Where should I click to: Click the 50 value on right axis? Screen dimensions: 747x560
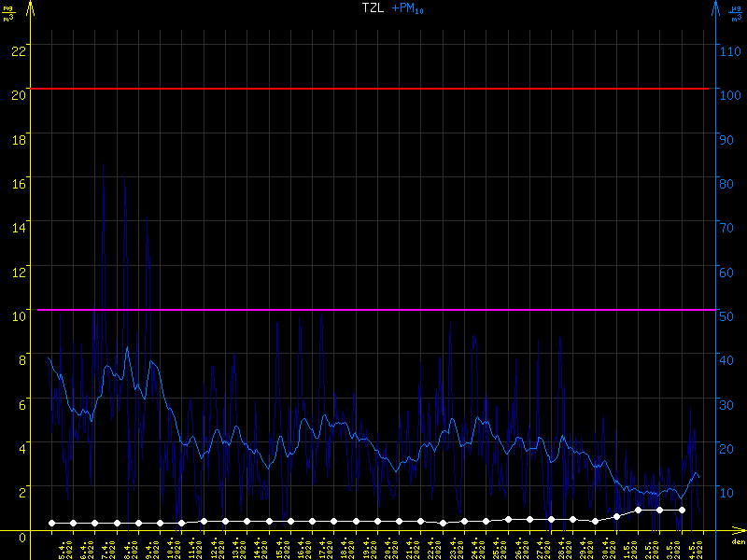point(729,315)
